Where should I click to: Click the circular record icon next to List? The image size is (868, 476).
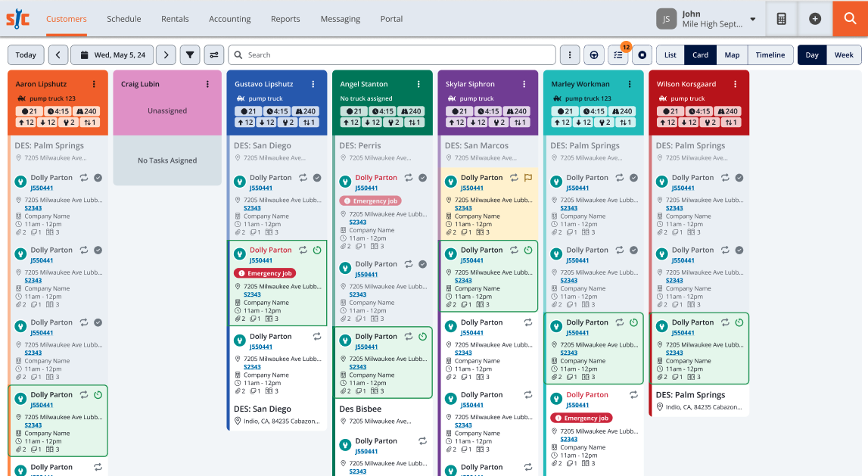tap(642, 54)
